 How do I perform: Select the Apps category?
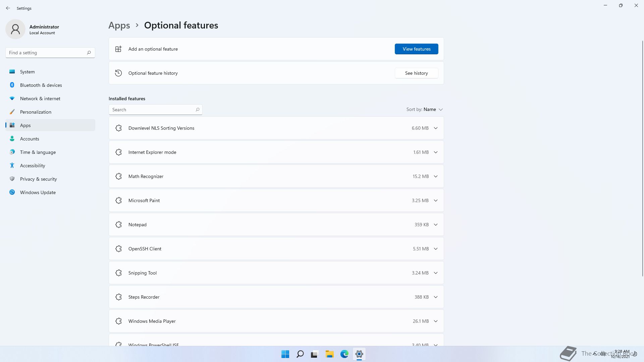click(x=50, y=125)
